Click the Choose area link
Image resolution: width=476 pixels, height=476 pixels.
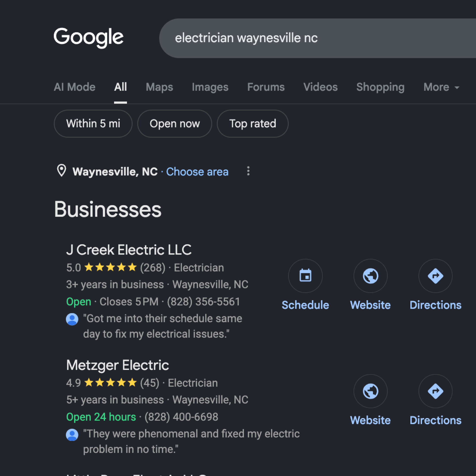point(197,171)
